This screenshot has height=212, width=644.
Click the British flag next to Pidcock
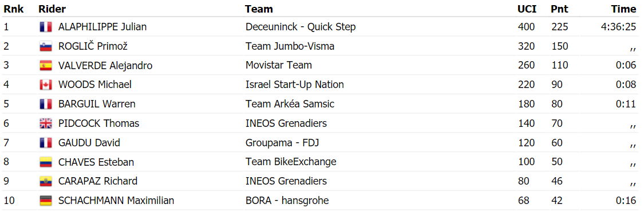[46, 123]
